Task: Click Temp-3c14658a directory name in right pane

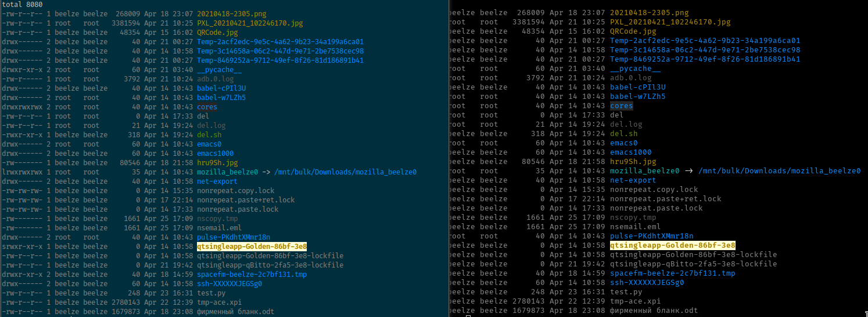Action: (x=705, y=49)
